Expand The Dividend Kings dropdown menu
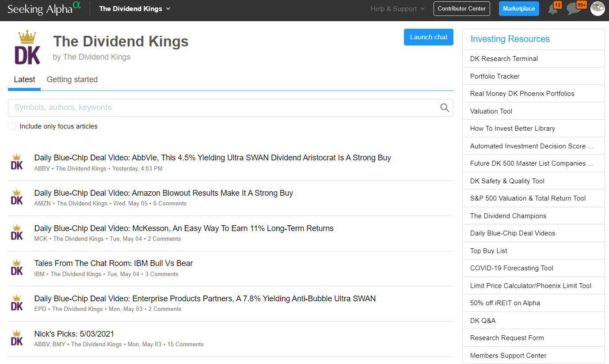 coord(135,9)
